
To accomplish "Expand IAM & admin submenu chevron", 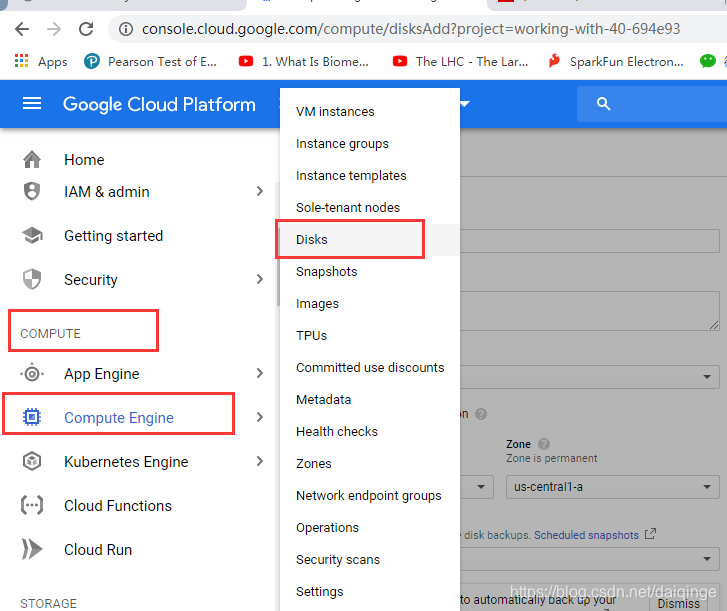I will coord(260,191).
